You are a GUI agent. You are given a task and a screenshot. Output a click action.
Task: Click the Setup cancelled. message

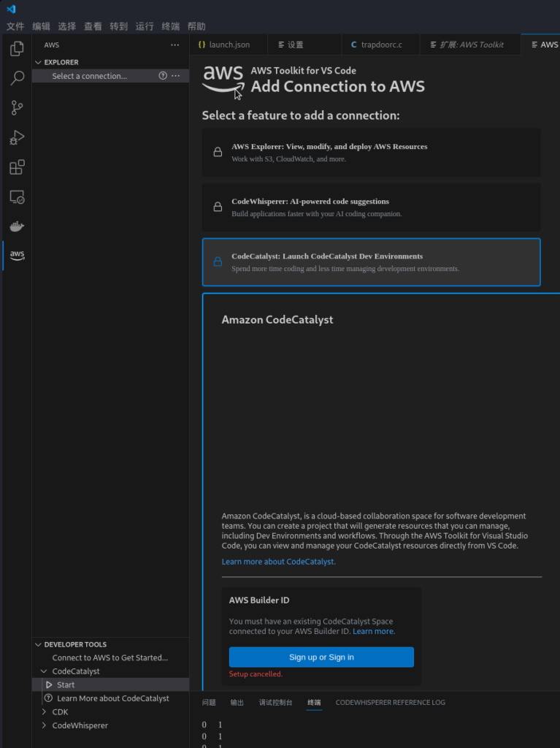click(256, 673)
